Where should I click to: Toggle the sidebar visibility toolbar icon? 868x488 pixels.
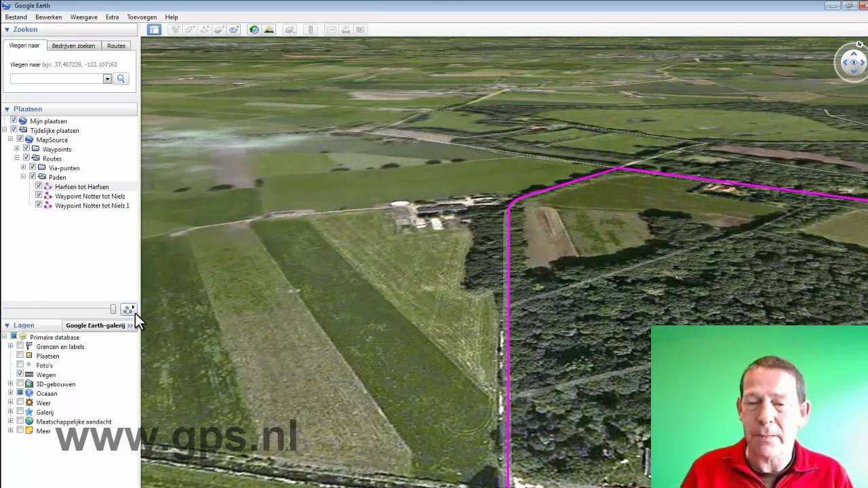(x=154, y=29)
